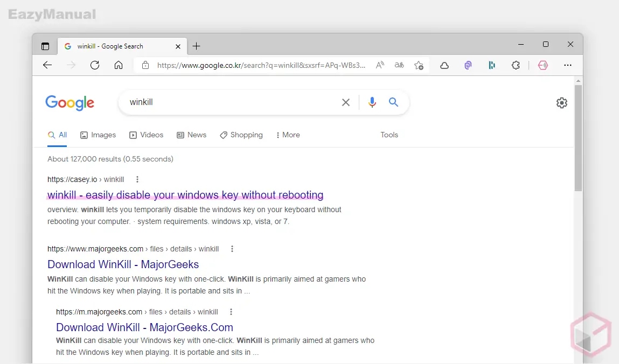619x364 pixels.
Task: Open the winkill casey.io result link
Action: [x=185, y=195]
